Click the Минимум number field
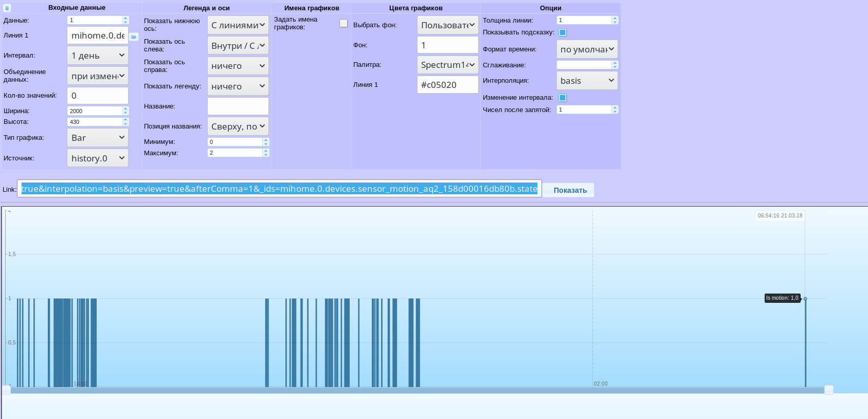This screenshot has height=419, width=868. click(x=235, y=142)
